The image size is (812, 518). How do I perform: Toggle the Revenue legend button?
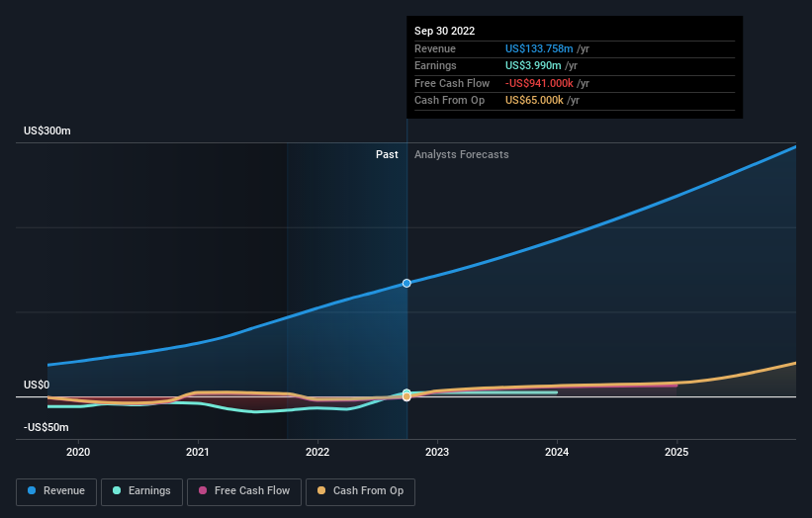point(56,491)
